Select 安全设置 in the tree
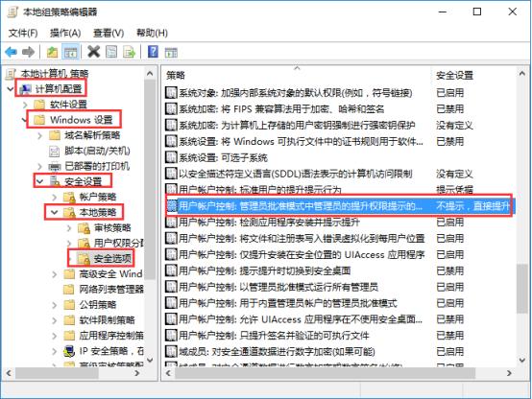 [x=84, y=181]
